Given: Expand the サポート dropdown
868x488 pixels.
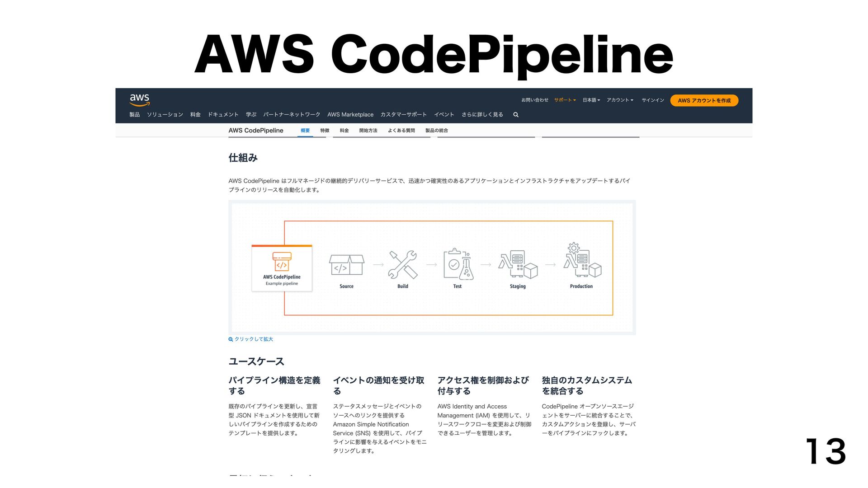Looking at the screenshot, I should [x=565, y=100].
